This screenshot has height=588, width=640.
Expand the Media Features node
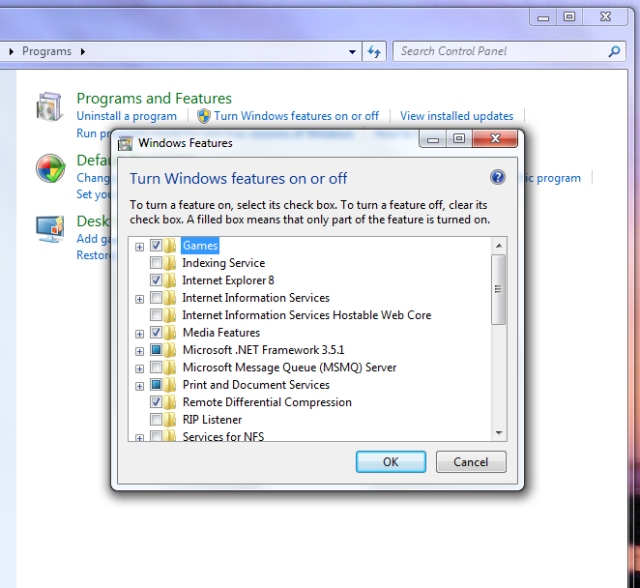(140, 334)
